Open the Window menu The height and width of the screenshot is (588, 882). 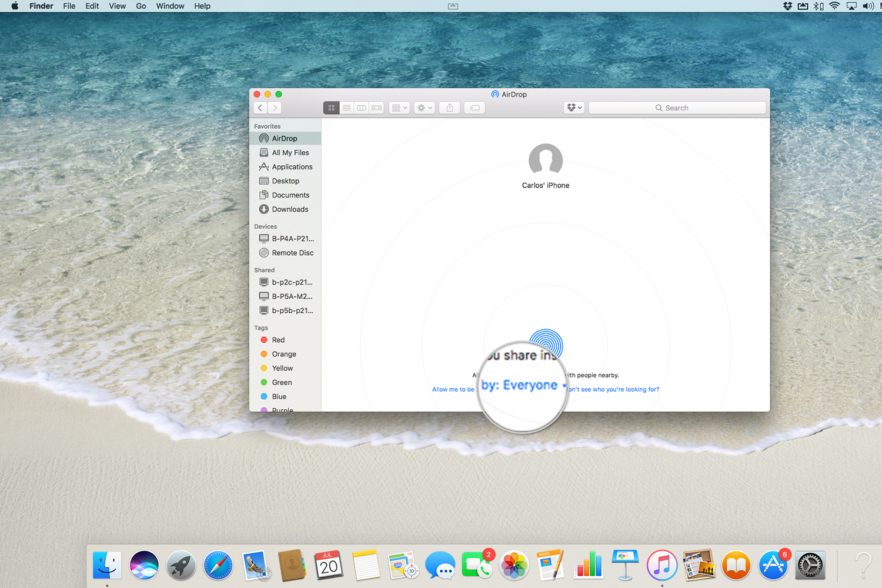point(171,6)
